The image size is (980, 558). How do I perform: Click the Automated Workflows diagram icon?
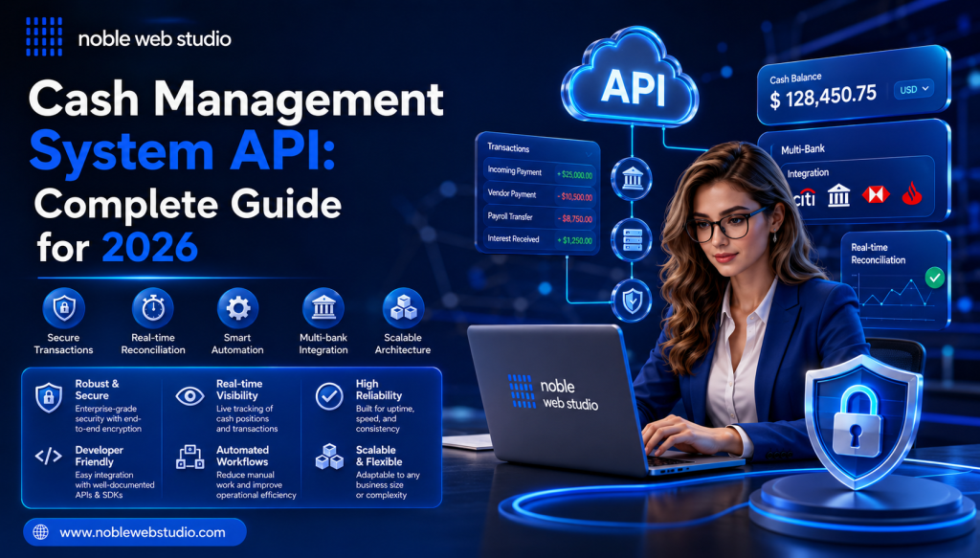190,457
